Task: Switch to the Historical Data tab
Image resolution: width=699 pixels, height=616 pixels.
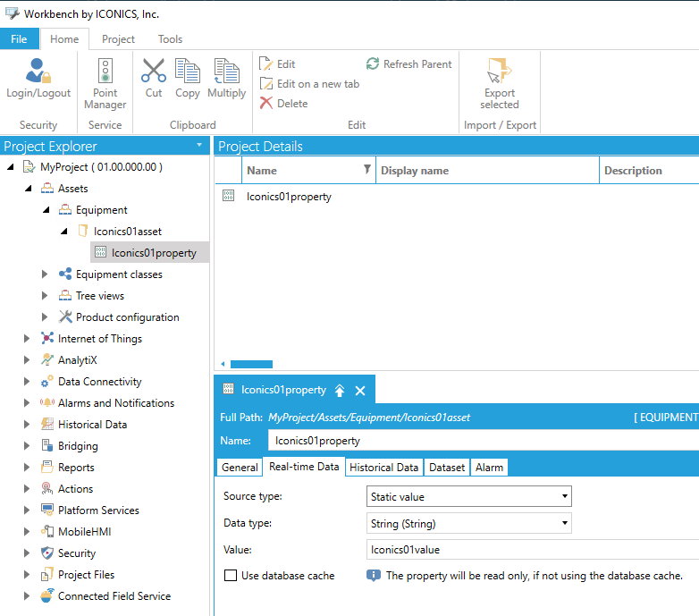Action: [383, 467]
